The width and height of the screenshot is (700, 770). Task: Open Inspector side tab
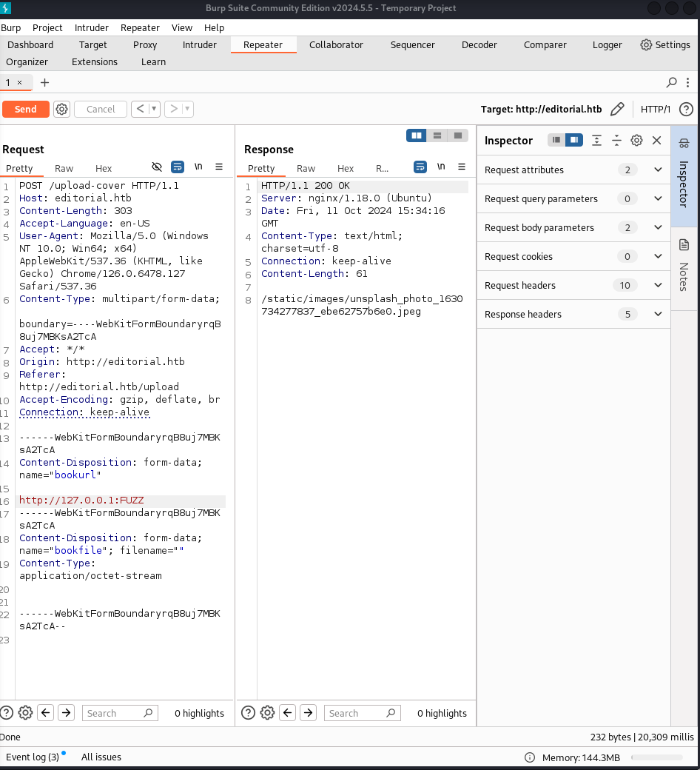(x=684, y=175)
